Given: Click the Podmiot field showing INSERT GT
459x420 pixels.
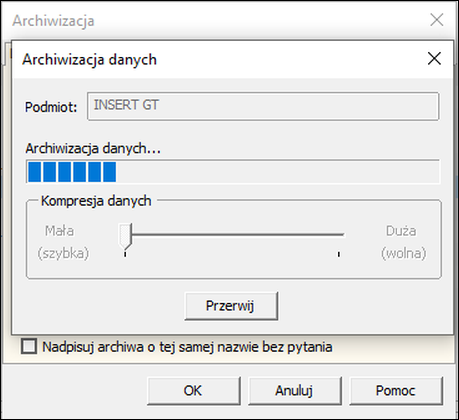Looking at the screenshot, I should click(x=263, y=106).
